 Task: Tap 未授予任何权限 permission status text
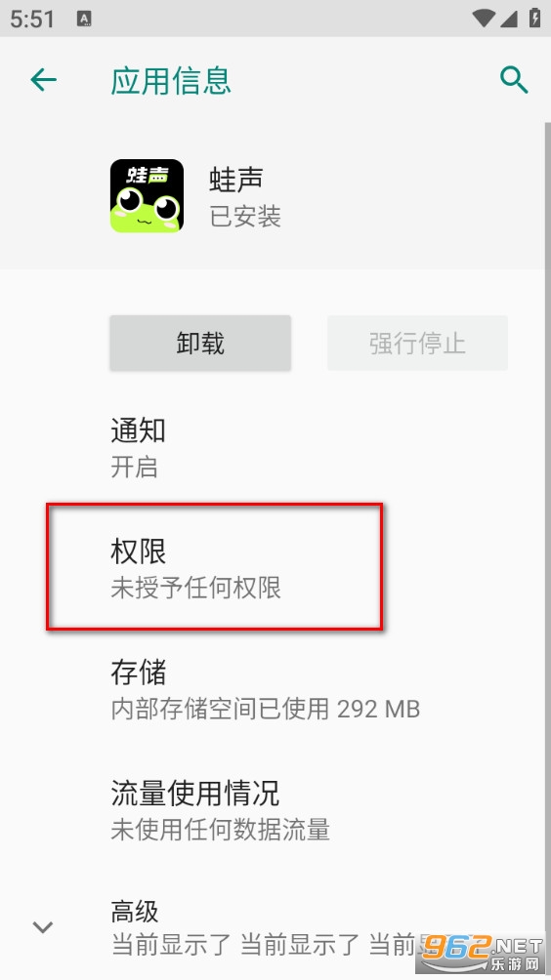click(x=195, y=589)
